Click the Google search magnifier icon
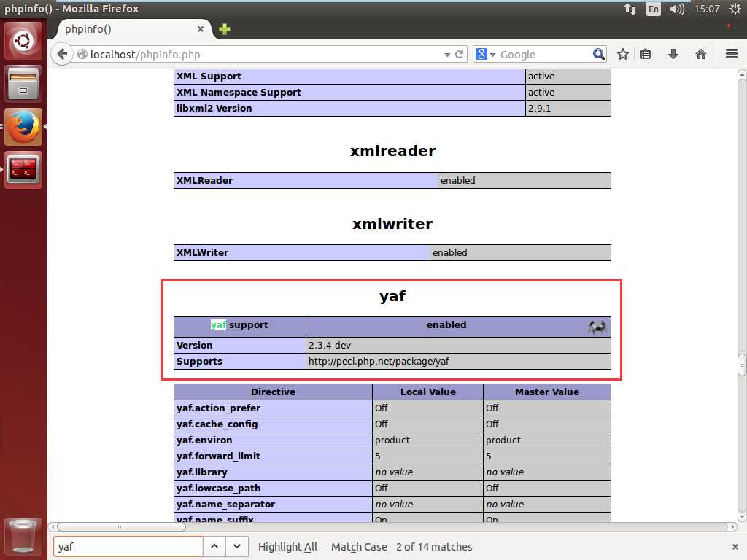 [x=598, y=54]
